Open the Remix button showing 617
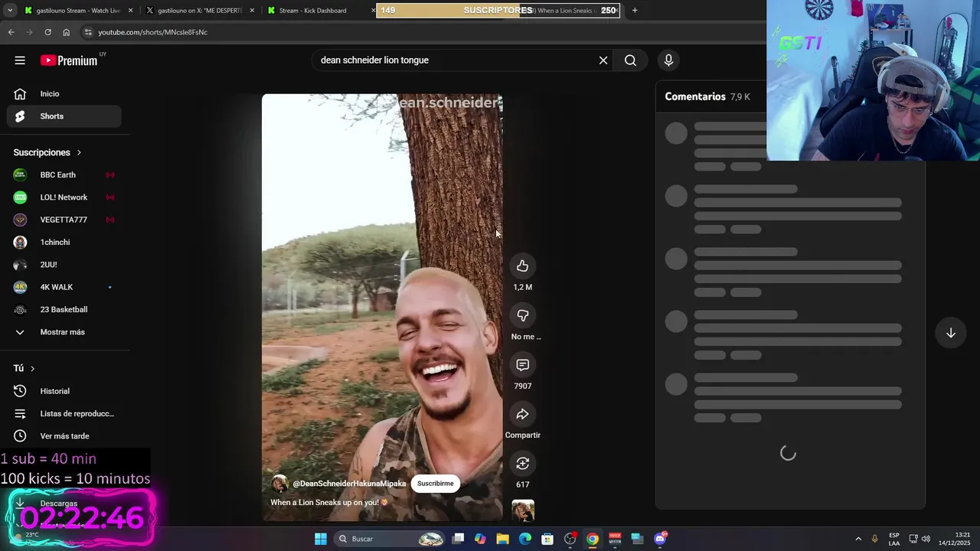The height and width of the screenshot is (551, 980). click(522, 464)
